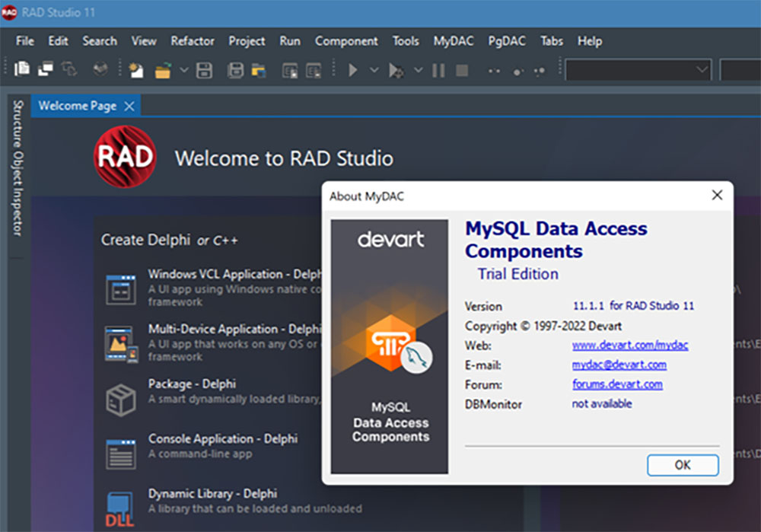Image resolution: width=761 pixels, height=532 pixels.
Task: Open the Refactor menu
Action: pos(193,41)
